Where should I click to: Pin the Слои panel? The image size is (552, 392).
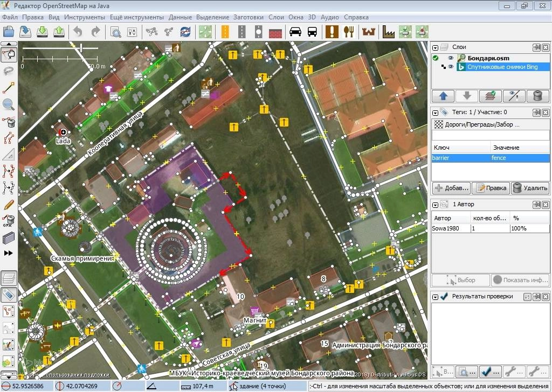pos(536,47)
